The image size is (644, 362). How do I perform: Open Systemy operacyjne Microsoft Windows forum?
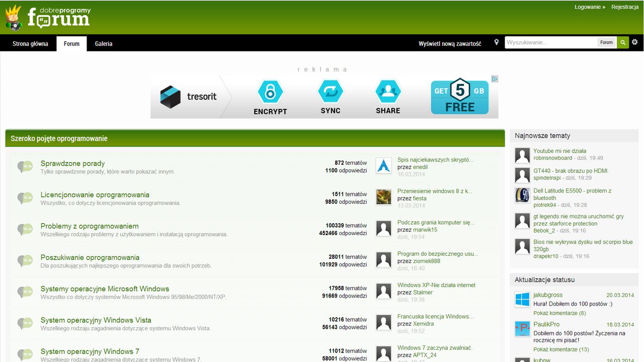coord(105,288)
